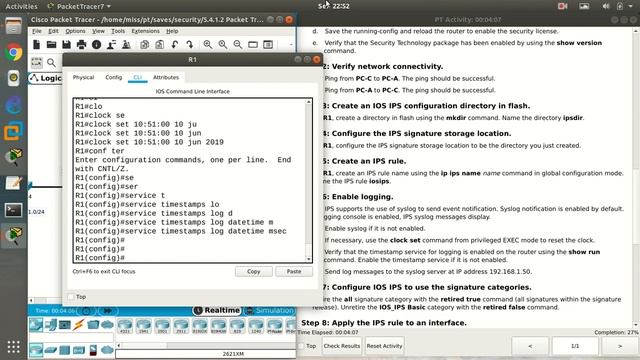Select Switches subcategory icon
This screenshot has width=640, height=360.
coord(51,350)
